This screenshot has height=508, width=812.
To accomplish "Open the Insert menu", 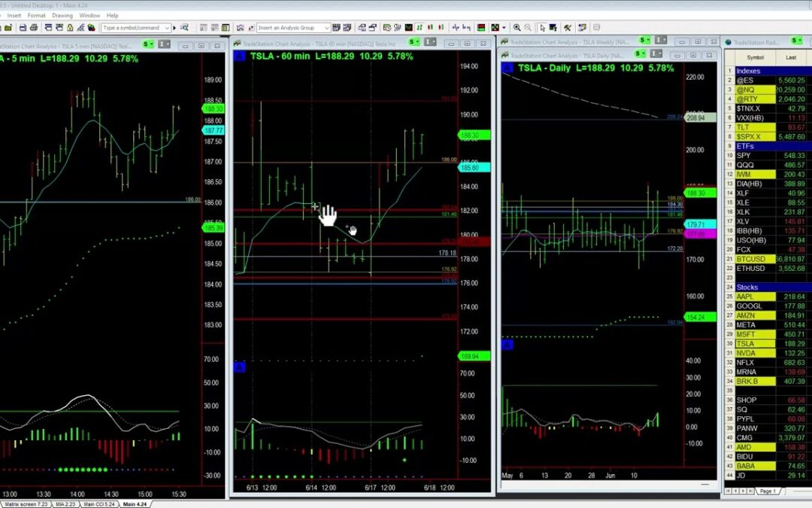I will 14,16.
